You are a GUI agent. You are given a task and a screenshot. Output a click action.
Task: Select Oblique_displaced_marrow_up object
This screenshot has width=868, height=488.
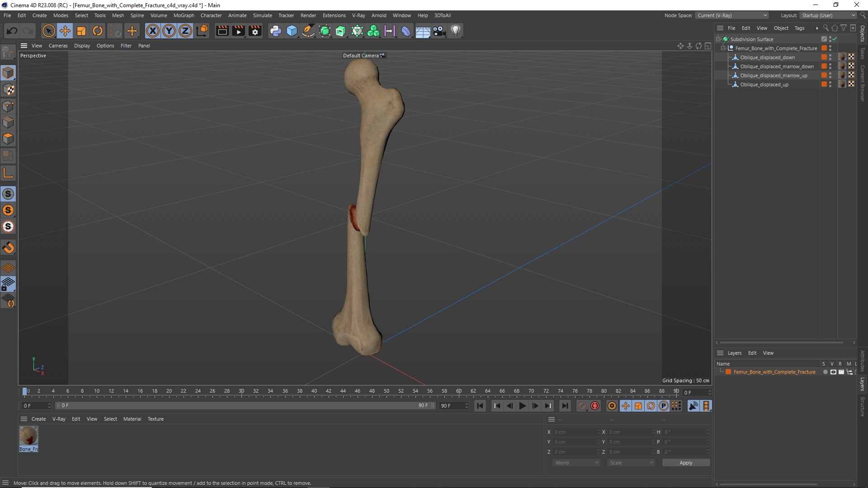point(774,75)
